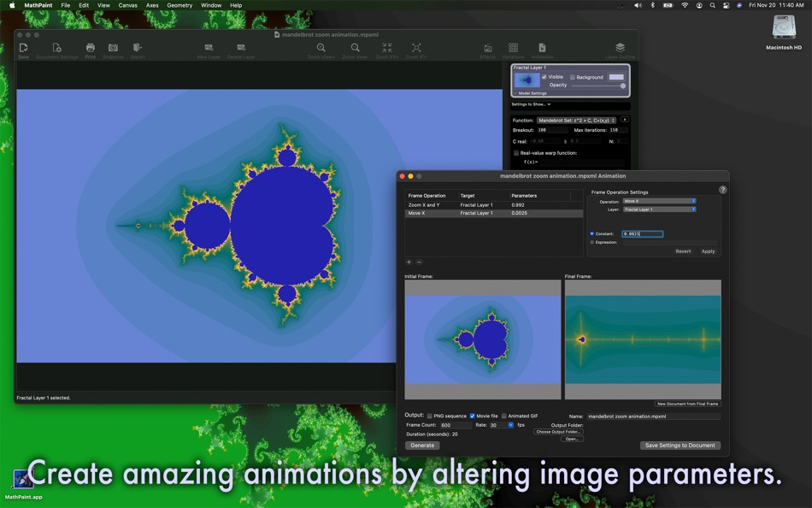Click New Document from Final Frame button
Viewport: 812px width, 508px height.
pyautogui.click(x=687, y=404)
